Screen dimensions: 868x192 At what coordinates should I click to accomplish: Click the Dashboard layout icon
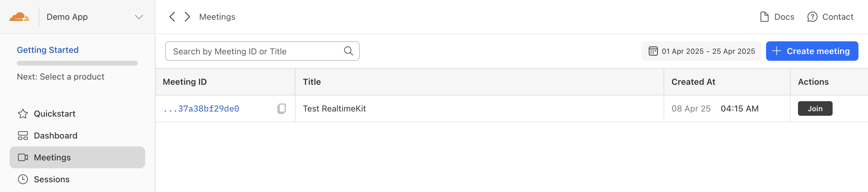pos(23,136)
